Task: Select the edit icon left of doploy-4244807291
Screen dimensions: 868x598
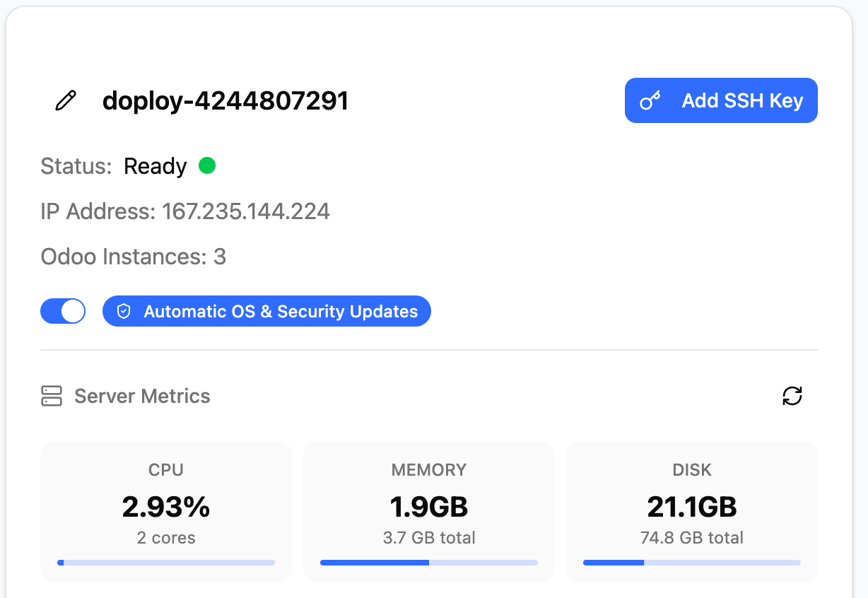Action: tap(65, 100)
